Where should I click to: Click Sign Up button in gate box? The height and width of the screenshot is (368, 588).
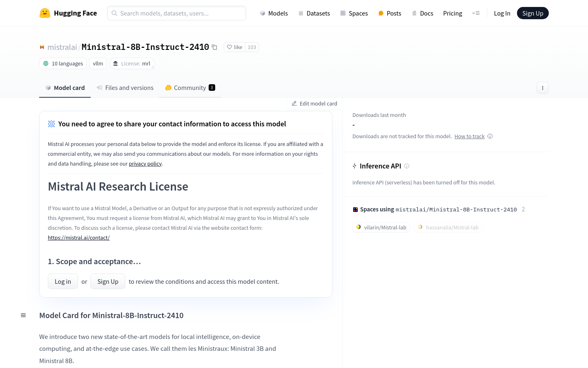coord(108,281)
